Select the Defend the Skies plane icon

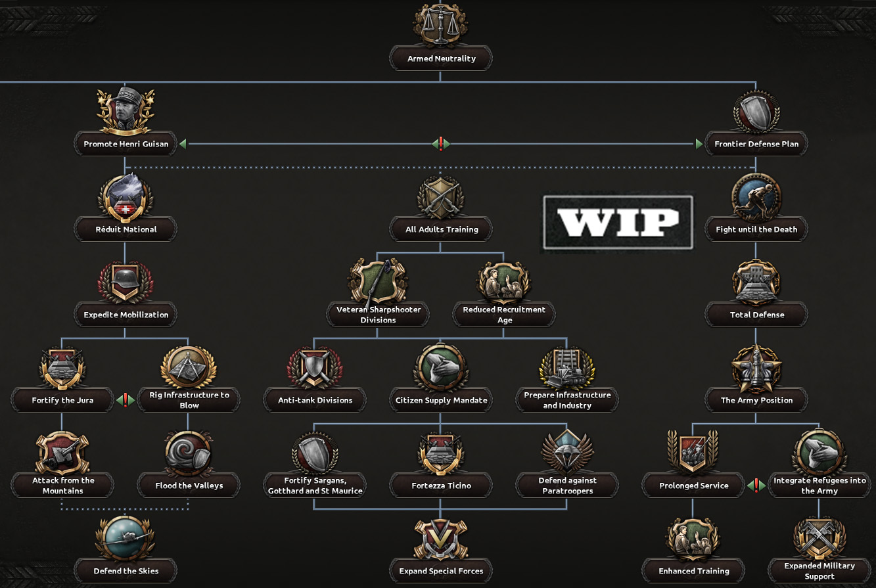(x=126, y=537)
